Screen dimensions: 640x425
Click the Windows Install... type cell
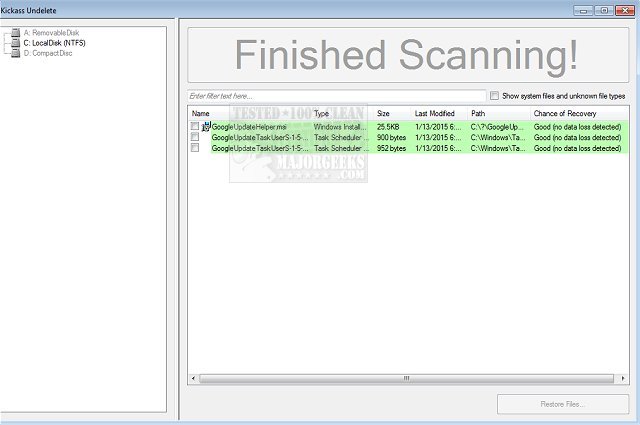(340, 127)
